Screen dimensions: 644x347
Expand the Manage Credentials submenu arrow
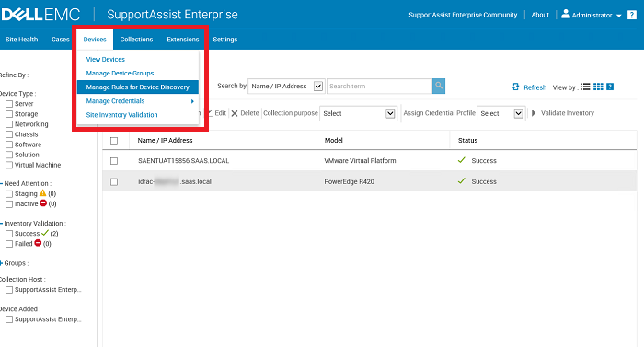[192, 101]
